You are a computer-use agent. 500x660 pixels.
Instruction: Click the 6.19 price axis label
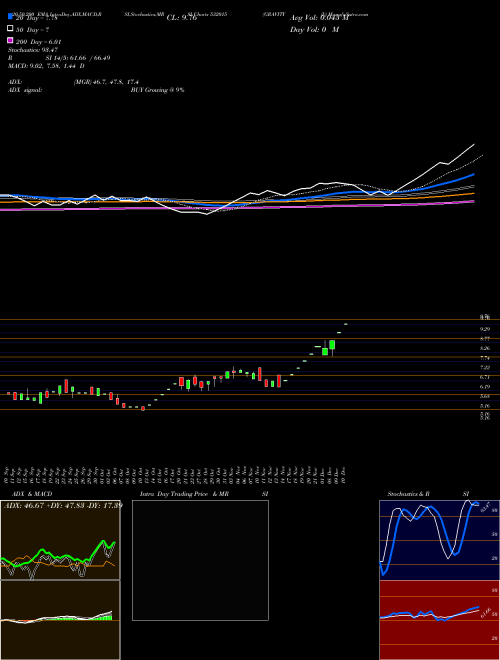coord(484,386)
